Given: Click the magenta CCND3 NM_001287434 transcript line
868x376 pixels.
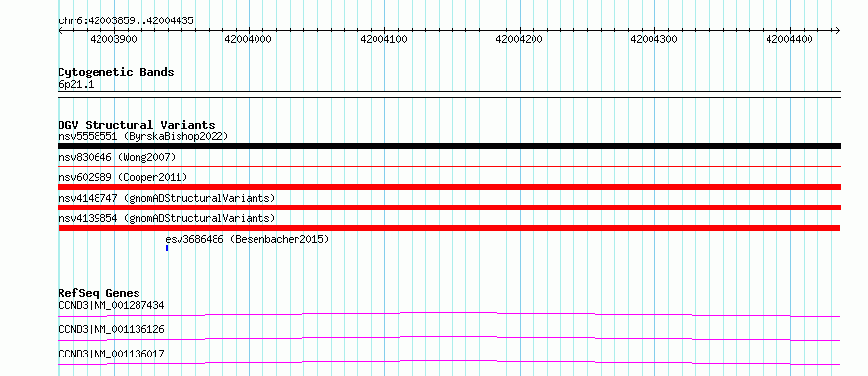Looking at the screenshot, I should [449, 314].
